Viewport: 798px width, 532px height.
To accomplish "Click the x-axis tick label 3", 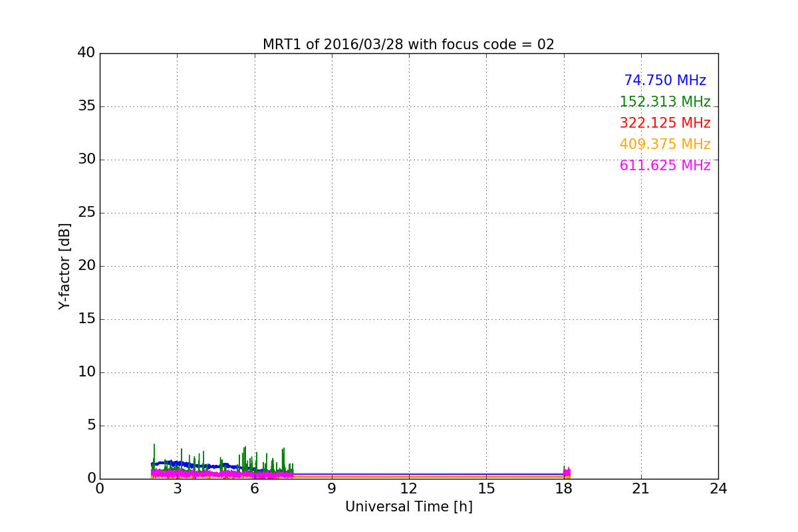I will (177, 489).
